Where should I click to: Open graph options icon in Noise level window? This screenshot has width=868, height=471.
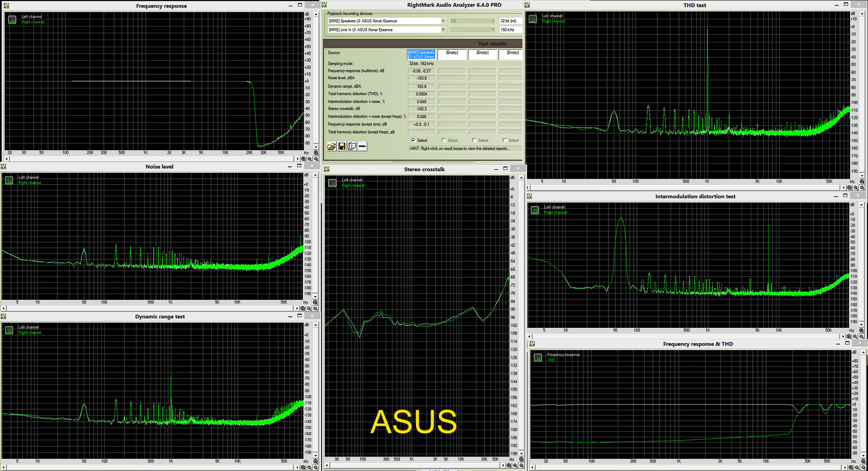tap(9, 180)
